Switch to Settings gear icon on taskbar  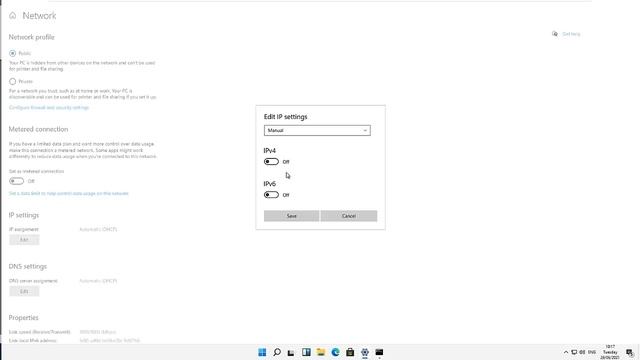365,352
